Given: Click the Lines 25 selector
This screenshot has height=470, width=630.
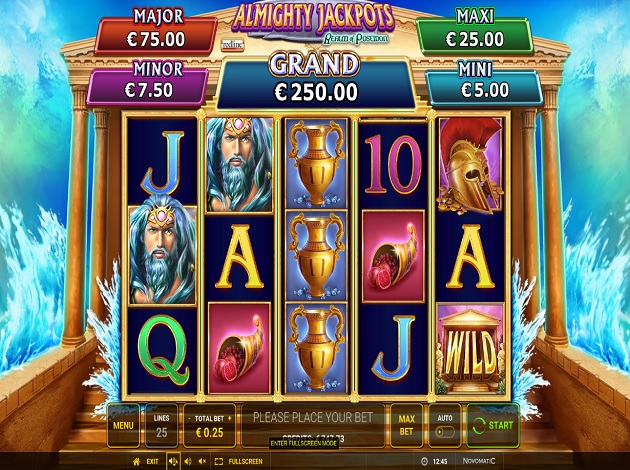Looking at the screenshot, I should (162, 425).
